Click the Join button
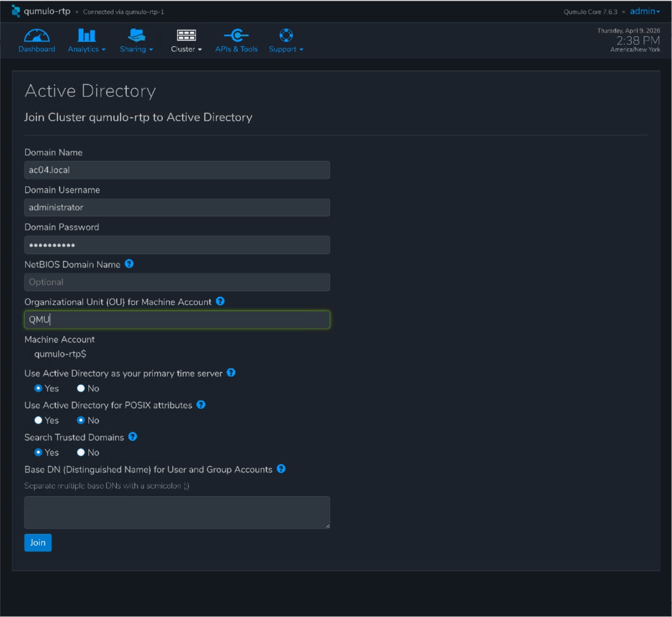The image size is (672, 617). click(38, 542)
